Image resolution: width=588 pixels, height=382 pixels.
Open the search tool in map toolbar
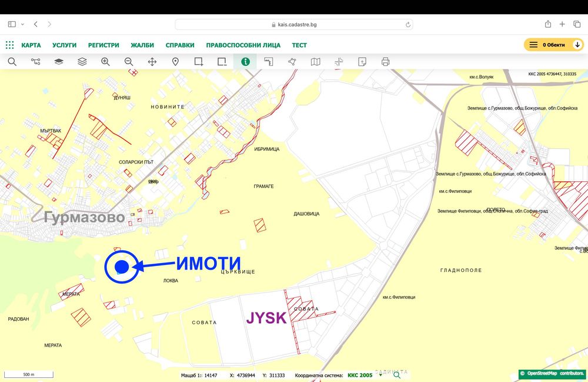[x=12, y=62]
